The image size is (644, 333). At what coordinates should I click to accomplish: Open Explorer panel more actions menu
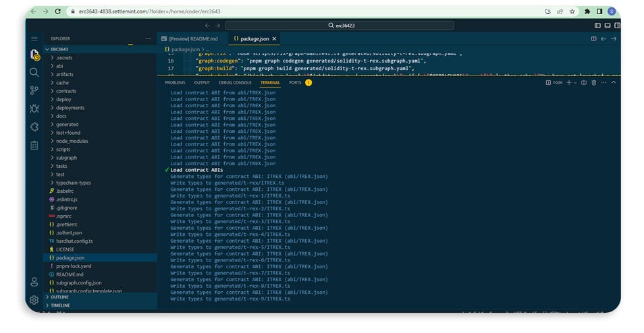[148, 38]
